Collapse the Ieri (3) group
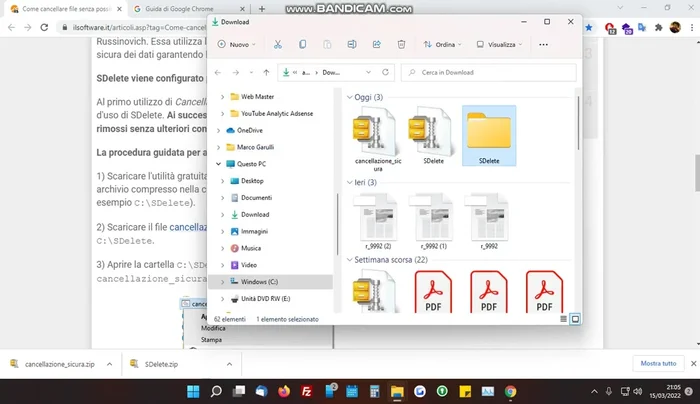Image resolution: width=700 pixels, height=404 pixels. pos(350,183)
